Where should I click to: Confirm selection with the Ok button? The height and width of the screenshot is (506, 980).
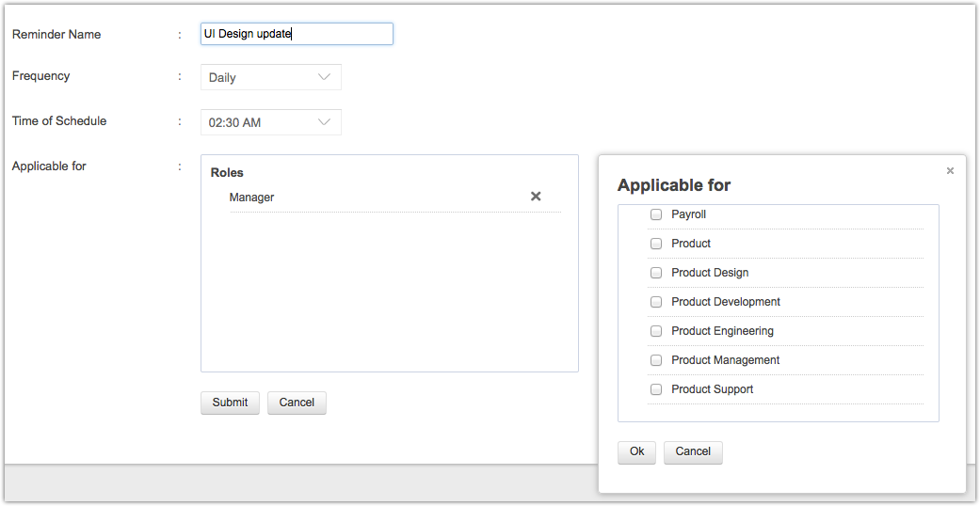[636, 451]
